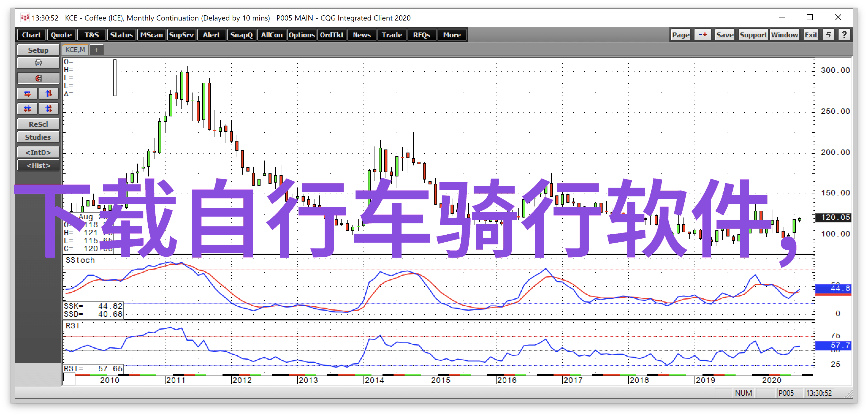Click the 120.05 last price marker

(833, 217)
